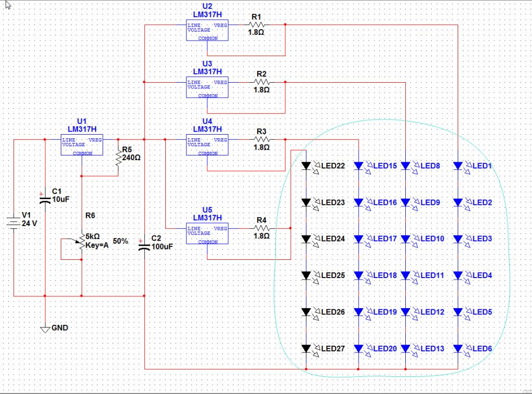Select the R5 240Ω resistor symbol
This screenshot has height=394, width=532.
pyautogui.click(x=118, y=158)
